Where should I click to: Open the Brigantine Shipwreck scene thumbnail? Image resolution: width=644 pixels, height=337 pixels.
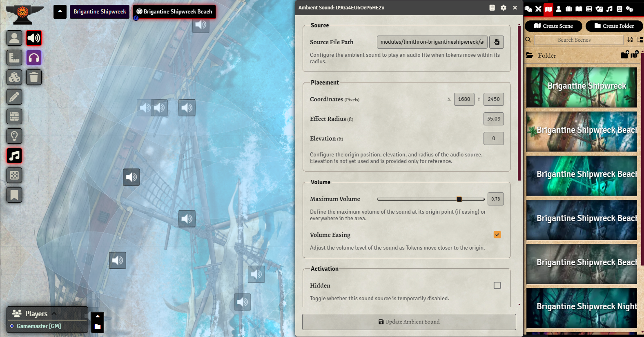[x=582, y=87]
